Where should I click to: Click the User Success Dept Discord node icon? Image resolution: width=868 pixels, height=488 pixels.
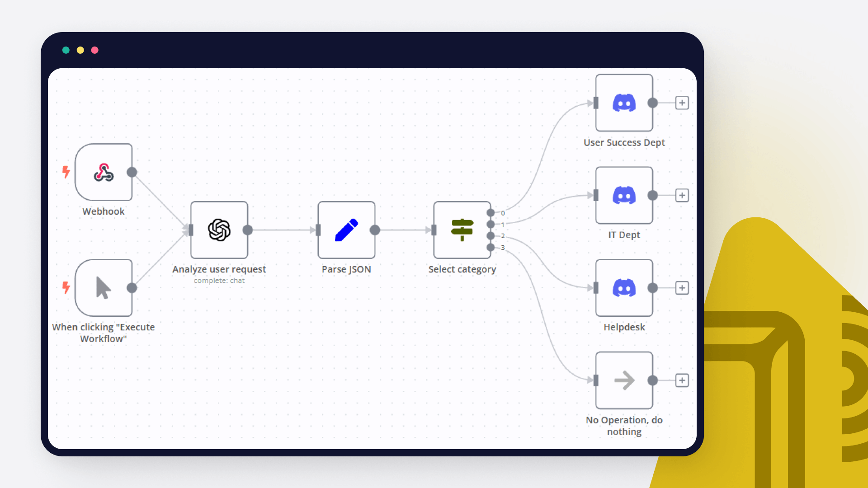(x=625, y=103)
